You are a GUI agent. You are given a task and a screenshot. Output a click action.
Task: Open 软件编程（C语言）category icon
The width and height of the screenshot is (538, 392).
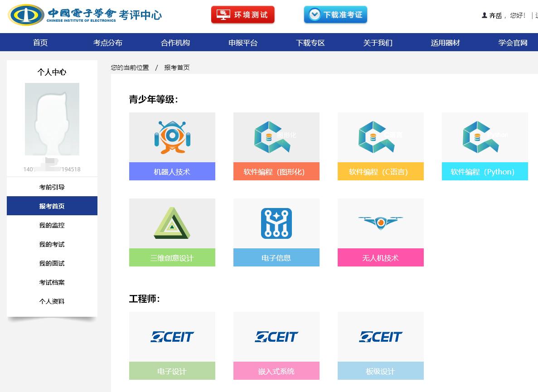pos(380,137)
